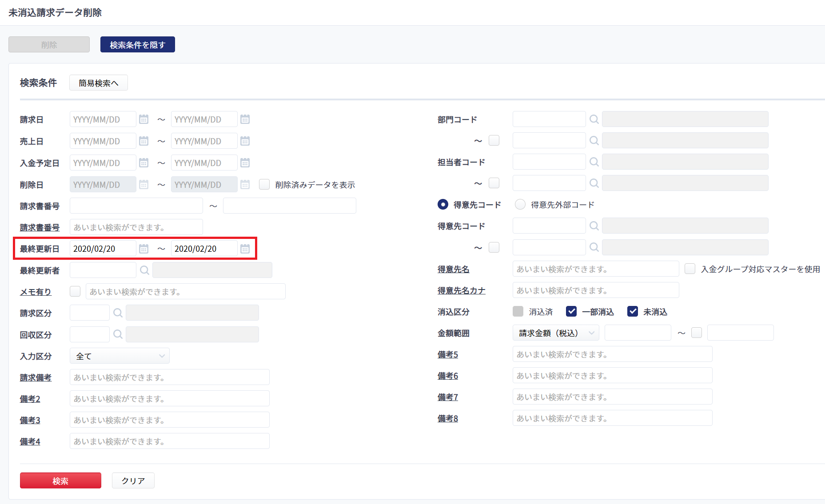
Task: Click the クリア button
Action: (x=133, y=480)
